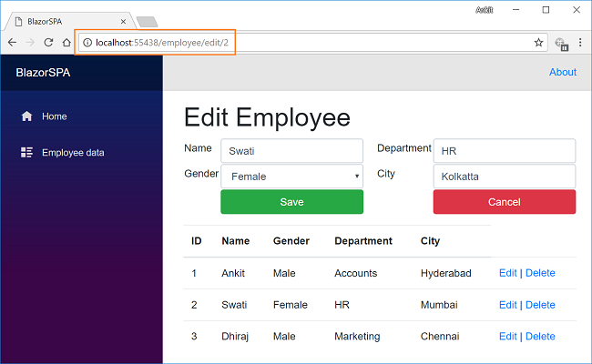The image size is (592, 364).
Task: Click the Department input field
Action: (x=504, y=151)
